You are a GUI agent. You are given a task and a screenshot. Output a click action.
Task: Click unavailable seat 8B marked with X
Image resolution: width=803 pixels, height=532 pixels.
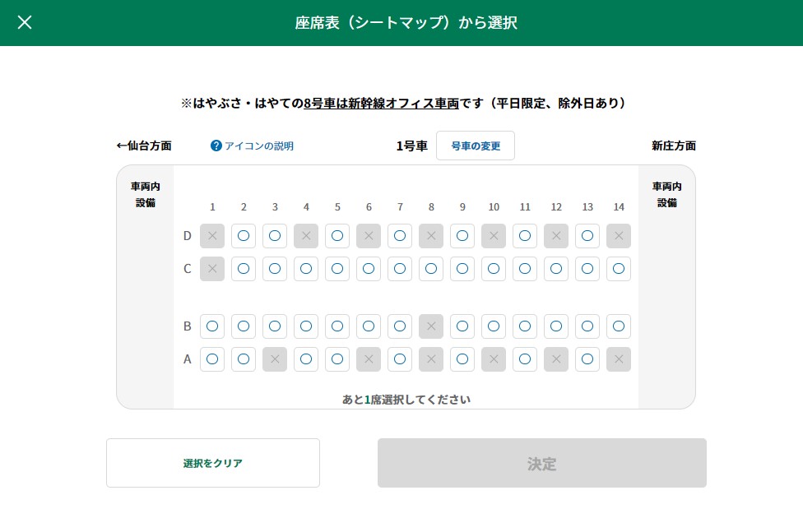(x=431, y=326)
